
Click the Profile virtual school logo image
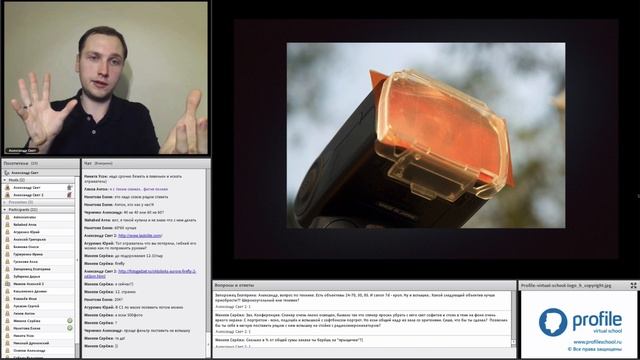580,323
